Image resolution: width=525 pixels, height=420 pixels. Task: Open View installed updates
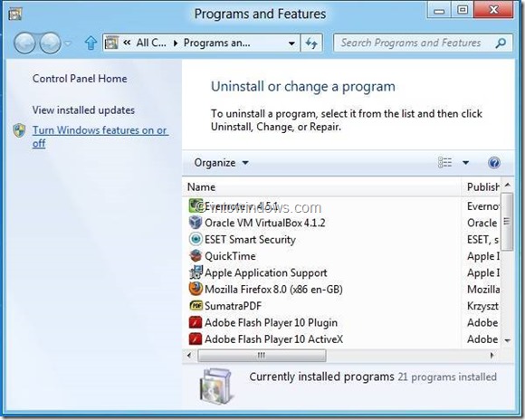point(83,110)
